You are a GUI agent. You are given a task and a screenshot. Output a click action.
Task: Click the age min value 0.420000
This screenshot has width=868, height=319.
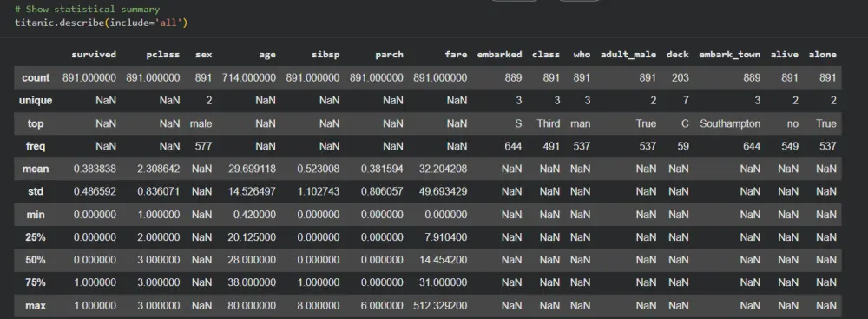[254, 215]
